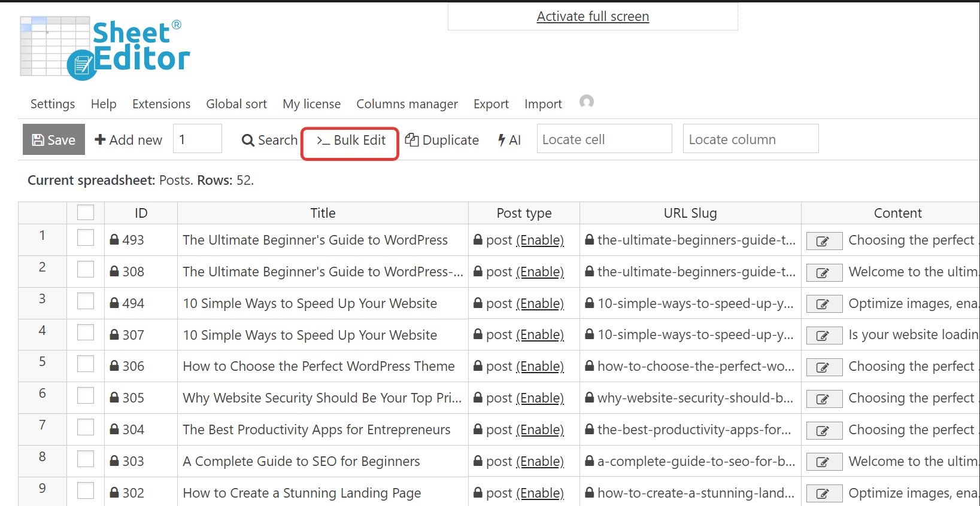
Task: Open content editor for row 306
Action: tap(824, 367)
